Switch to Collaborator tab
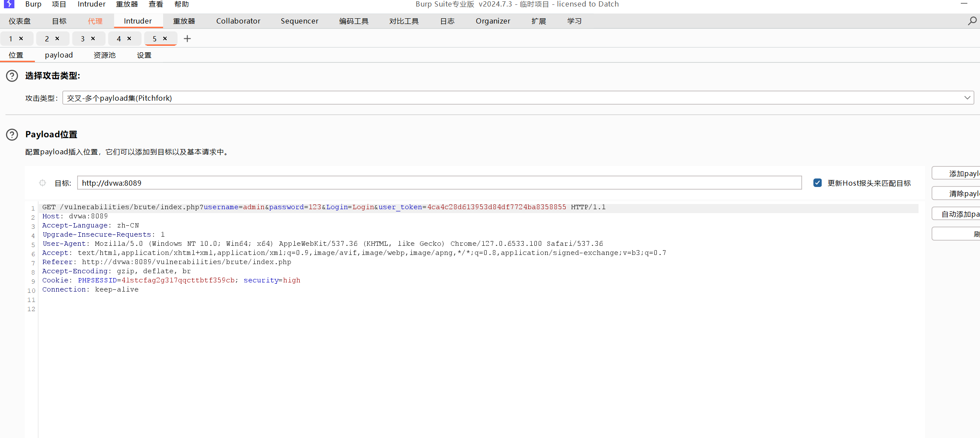Image resolution: width=980 pixels, height=438 pixels. point(238,21)
